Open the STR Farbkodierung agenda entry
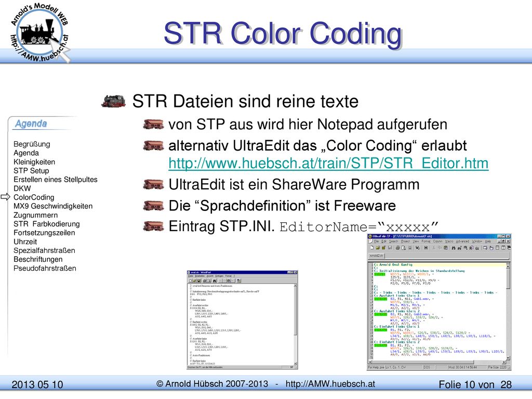This screenshot has width=532, height=399. (47, 224)
